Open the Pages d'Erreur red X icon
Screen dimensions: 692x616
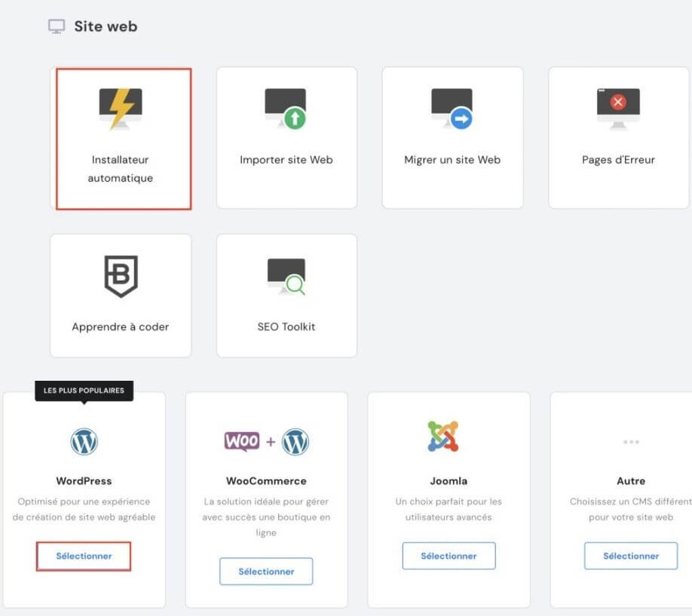tap(618, 109)
